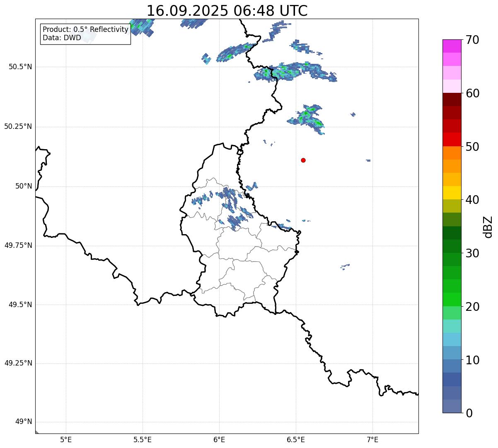Click the colorbar tick label 60
The height and width of the screenshot is (448, 498).
pyautogui.click(x=472, y=93)
